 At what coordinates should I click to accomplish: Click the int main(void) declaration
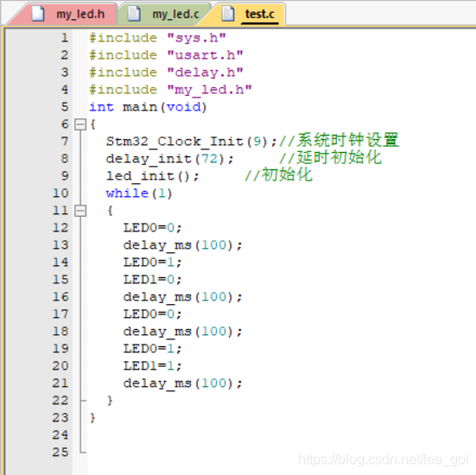click(148, 107)
